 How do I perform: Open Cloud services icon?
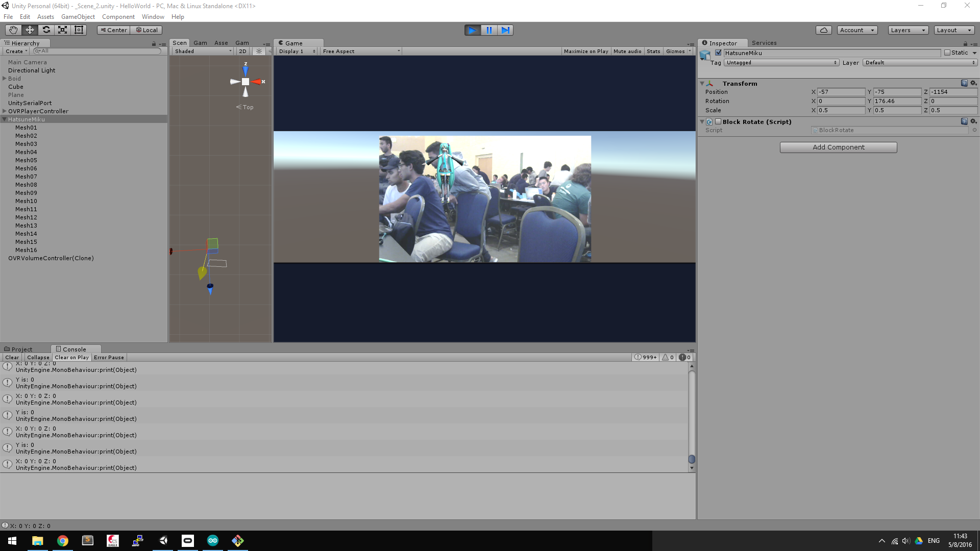pos(823,30)
